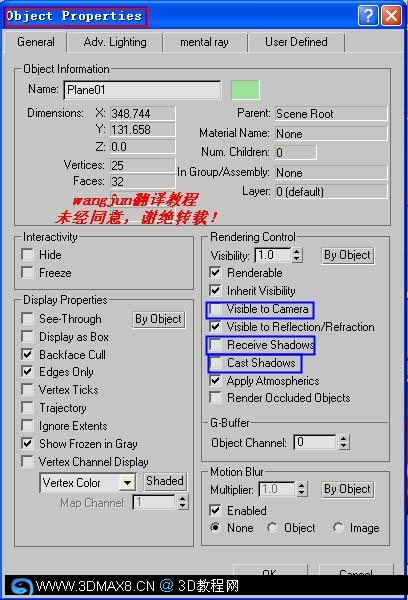Enable Vertex Ticks display
This screenshot has height=600, width=408.
28,389
